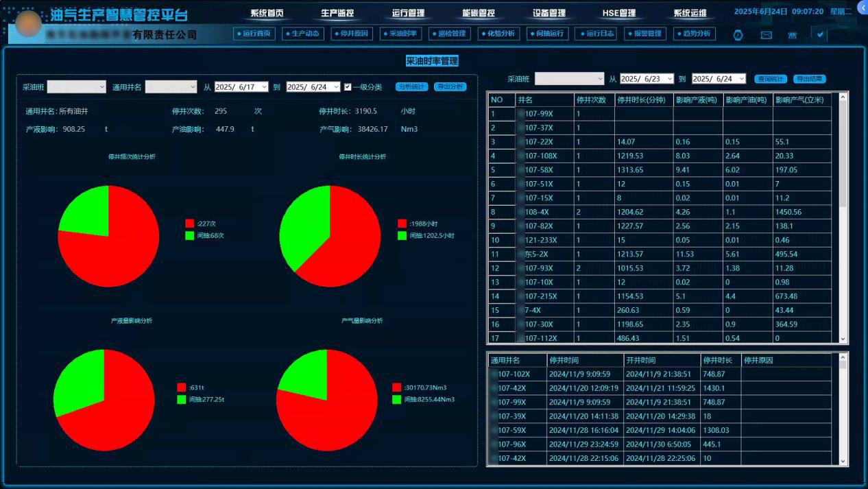The width and height of the screenshot is (868, 489).
Task: Click the 查询统计 button
Action: pos(771,79)
